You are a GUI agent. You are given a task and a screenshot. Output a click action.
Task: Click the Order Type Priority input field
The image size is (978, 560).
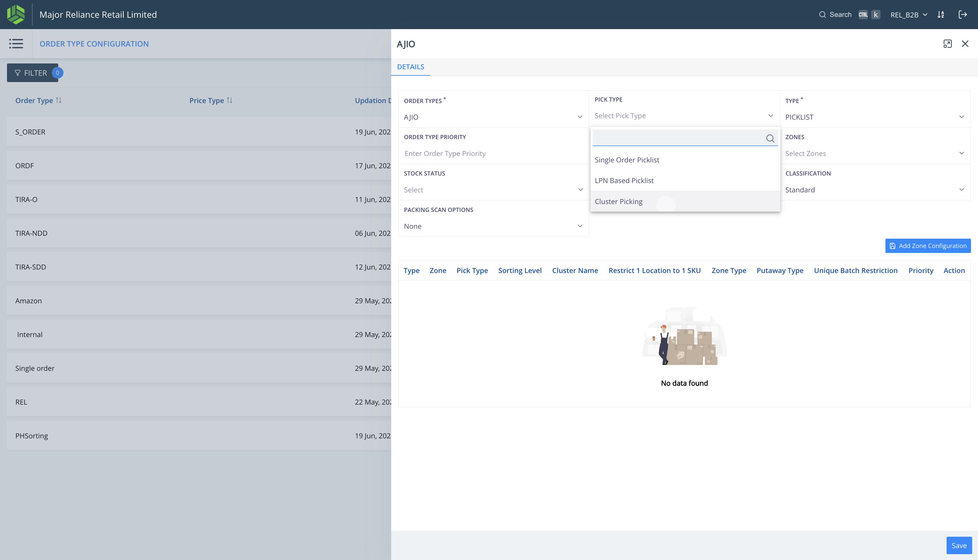tap(493, 153)
